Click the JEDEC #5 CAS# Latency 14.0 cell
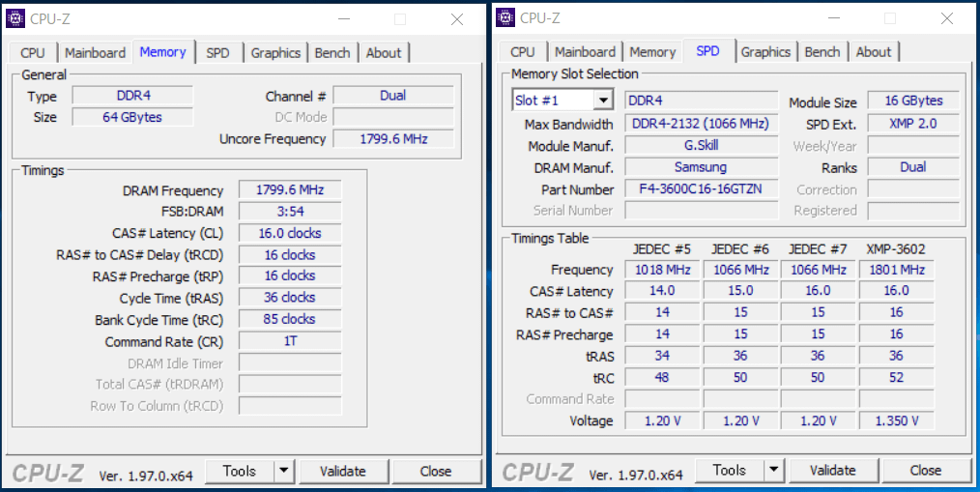The image size is (980, 492). coord(662,291)
